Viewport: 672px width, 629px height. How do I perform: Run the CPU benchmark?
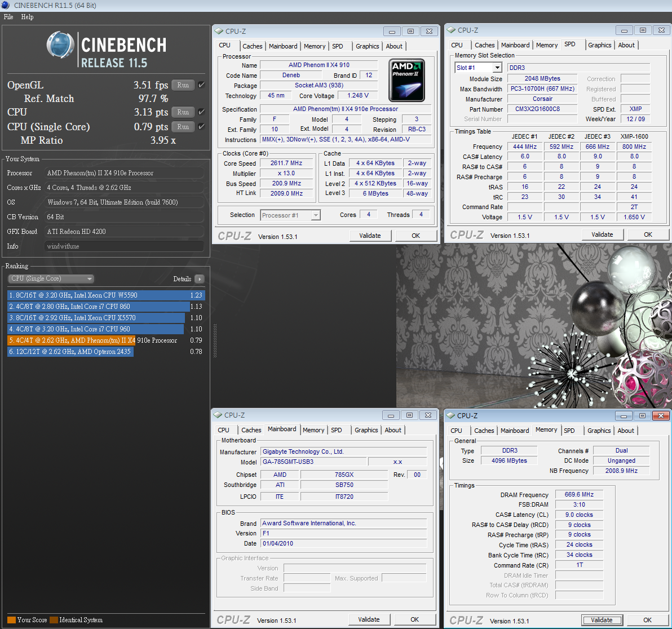183,112
